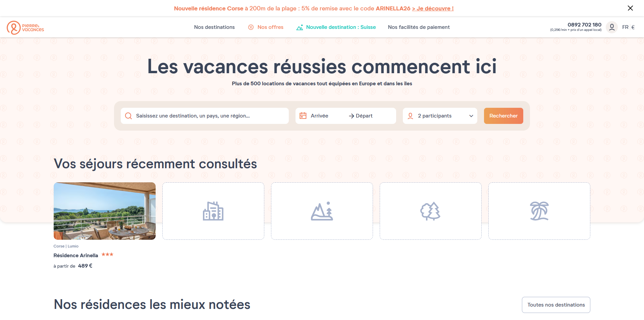This screenshot has width=644, height=320.
Task: Click the forest trees placeholder card icon
Action: tap(430, 211)
